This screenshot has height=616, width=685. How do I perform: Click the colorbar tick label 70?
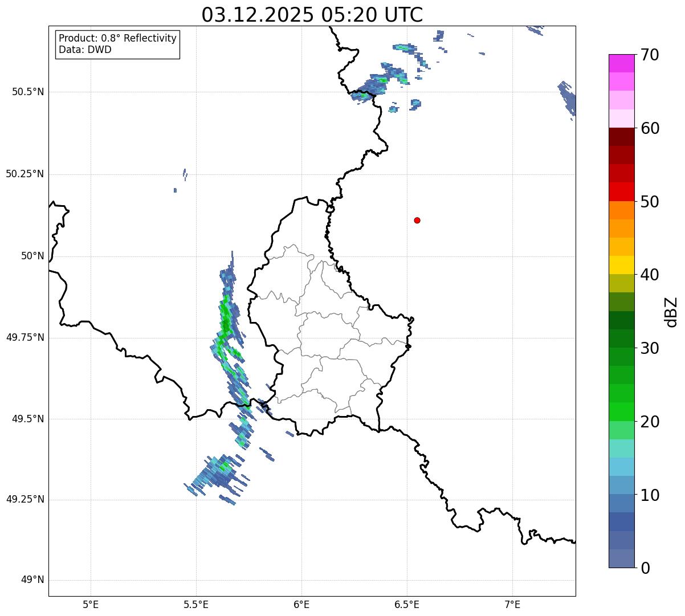(x=650, y=55)
